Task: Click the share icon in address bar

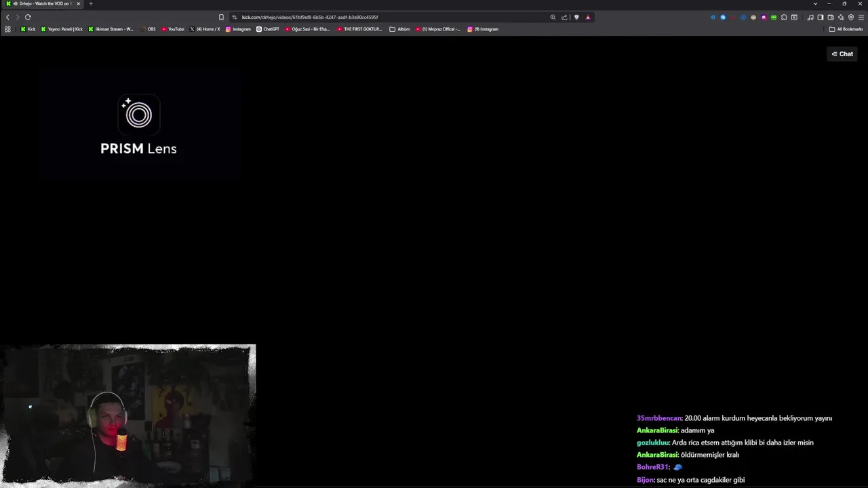Action: 564,17
